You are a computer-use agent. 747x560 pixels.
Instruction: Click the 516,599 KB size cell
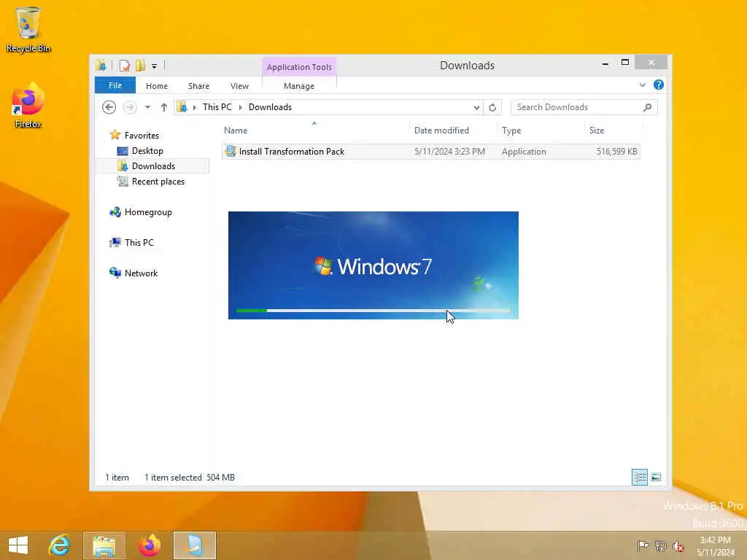click(616, 152)
